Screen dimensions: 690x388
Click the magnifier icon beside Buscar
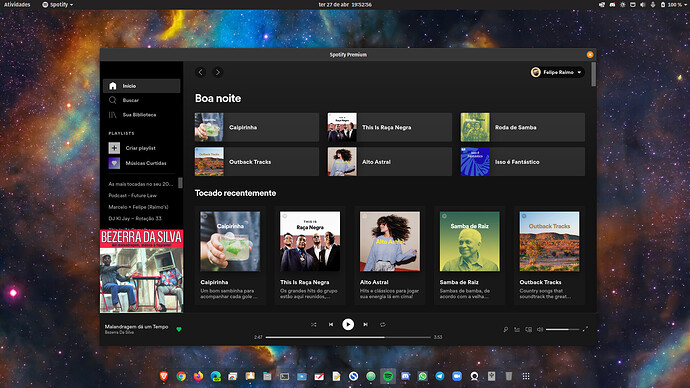[113, 100]
